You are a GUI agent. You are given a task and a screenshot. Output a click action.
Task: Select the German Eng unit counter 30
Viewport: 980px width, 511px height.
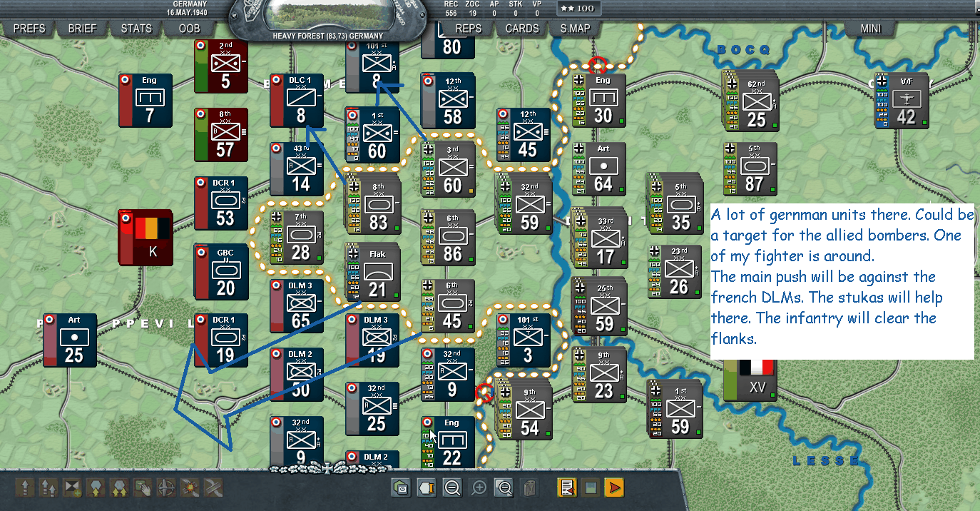click(x=598, y=101)
